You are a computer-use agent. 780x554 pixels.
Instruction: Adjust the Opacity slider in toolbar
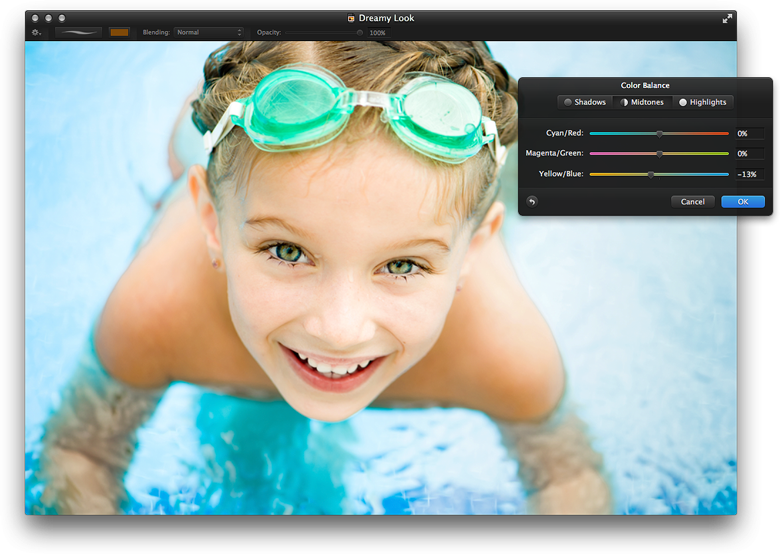click(x=324, y=33)
